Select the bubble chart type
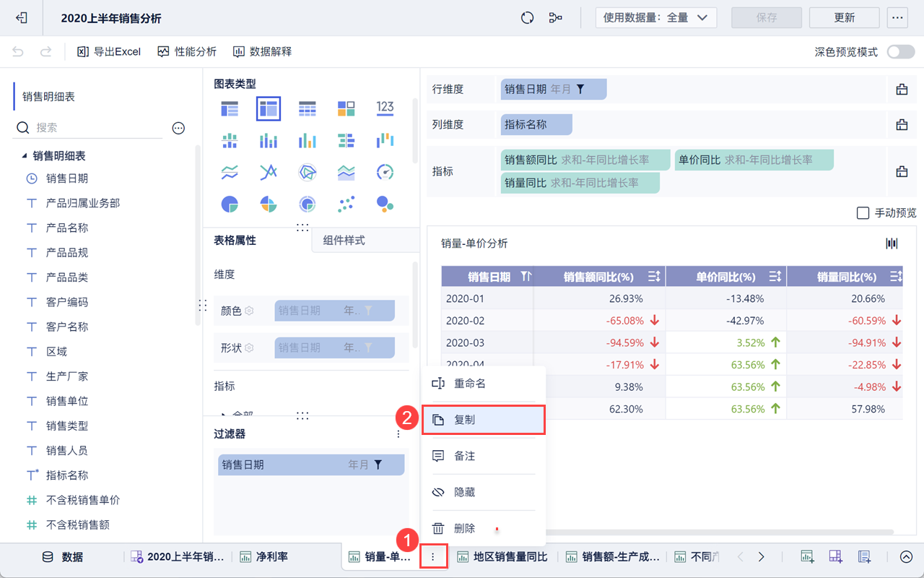Screen dimensions: 924x578 [385, 204]
